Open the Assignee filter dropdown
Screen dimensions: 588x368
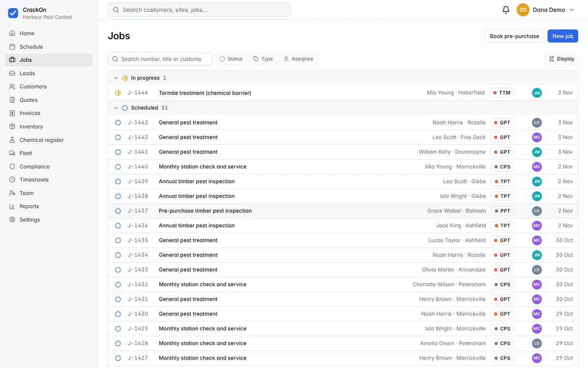298,59
